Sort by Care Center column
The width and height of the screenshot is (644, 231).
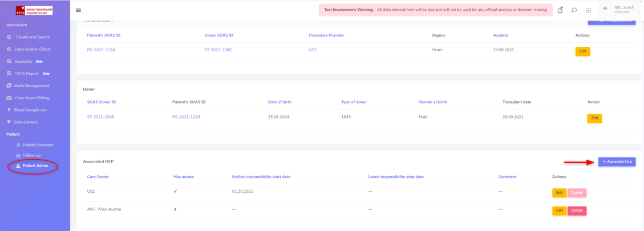pos(98,177)
